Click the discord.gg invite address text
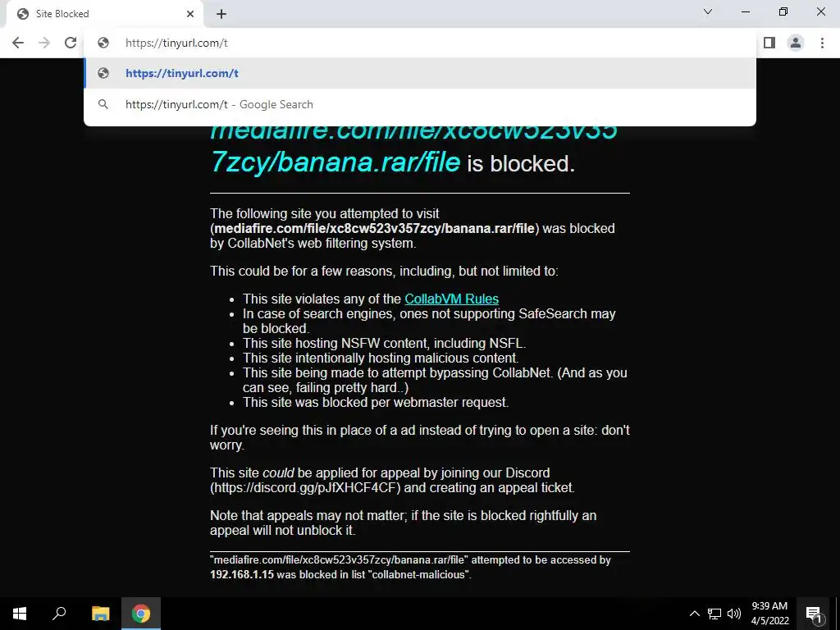Screen dimensions: 840x630 point(305,487)
